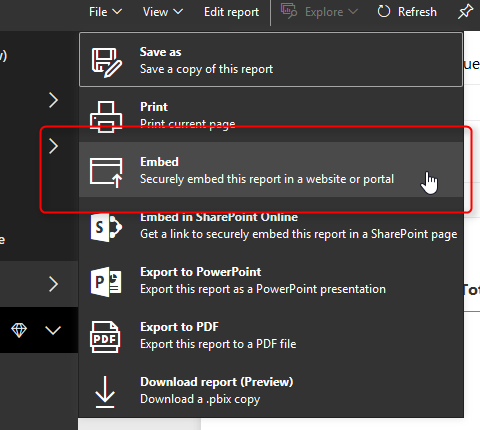Viewport: 480px width, 430px height.
Task: Expand the top chevron in the left sidebar
Action: 53,100
